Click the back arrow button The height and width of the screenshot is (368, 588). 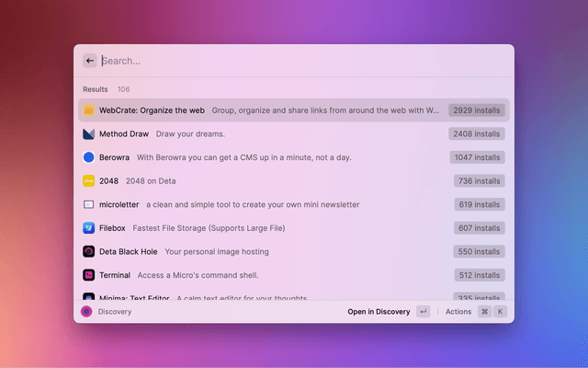(x=90, y=61)
